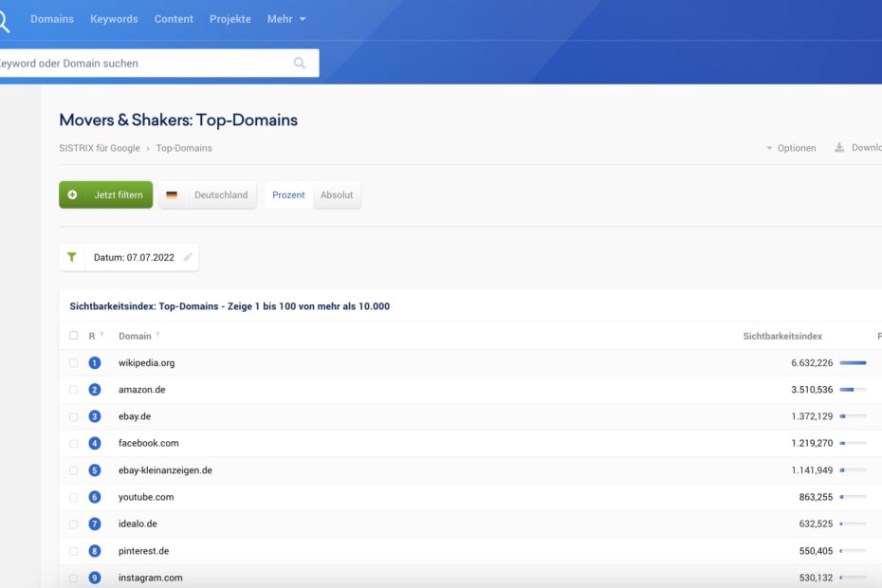Click help question mark next to R column

tap(101, 334)
